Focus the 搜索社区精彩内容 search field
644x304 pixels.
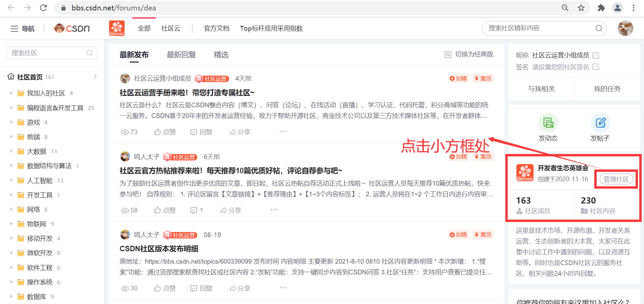click(x=544, y=28)
